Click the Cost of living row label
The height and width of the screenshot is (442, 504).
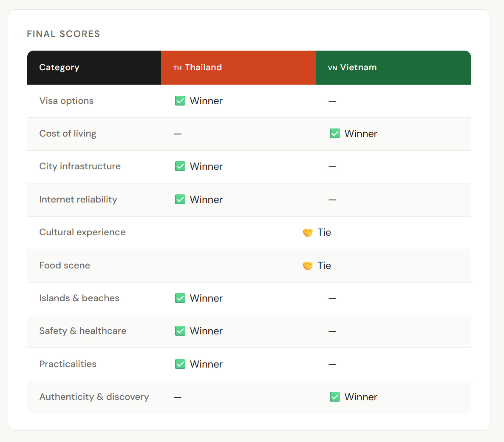click(x=68, y=134)
